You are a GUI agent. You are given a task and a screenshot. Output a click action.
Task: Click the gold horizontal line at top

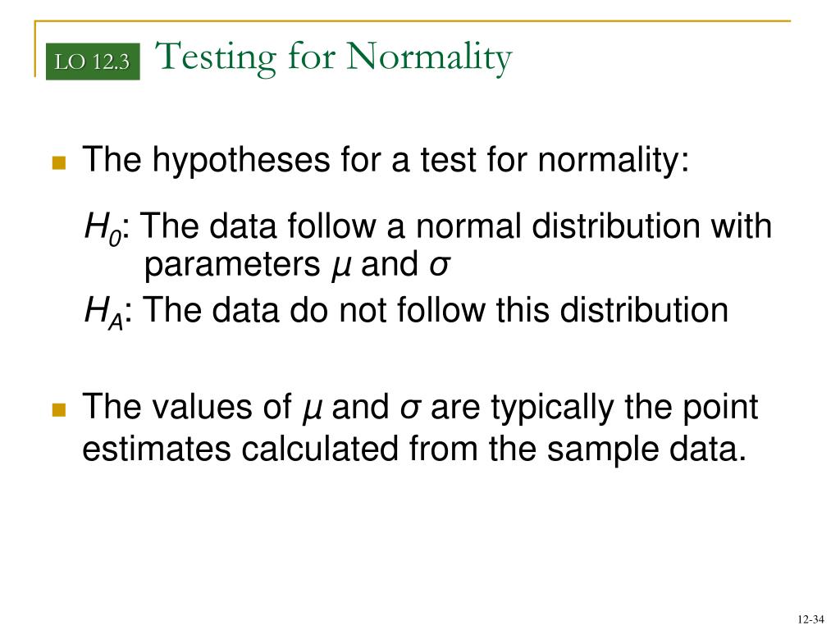413,21
